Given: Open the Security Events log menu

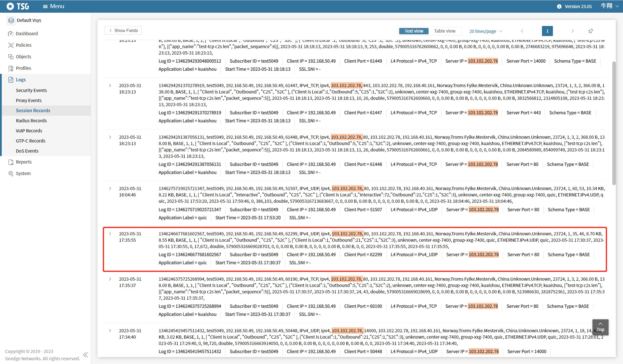Looking at the screenshot, I should pyautogui.click(x=31, y=90).
